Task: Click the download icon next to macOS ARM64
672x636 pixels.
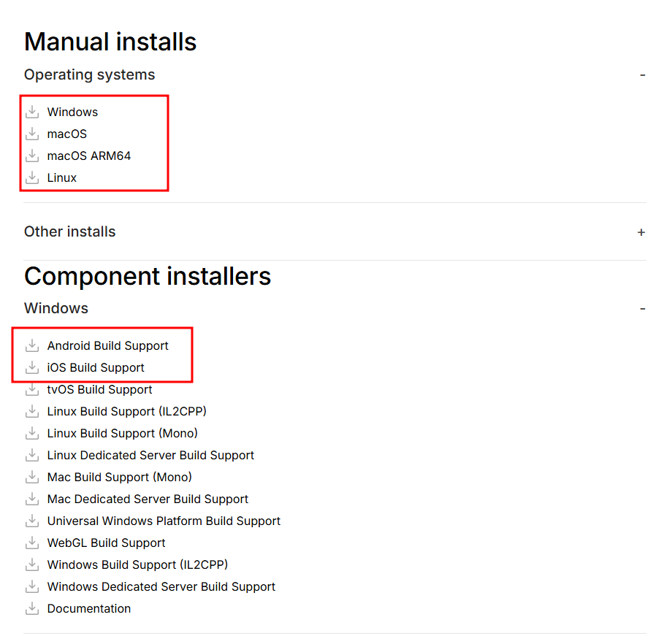Action: [32, 156]
